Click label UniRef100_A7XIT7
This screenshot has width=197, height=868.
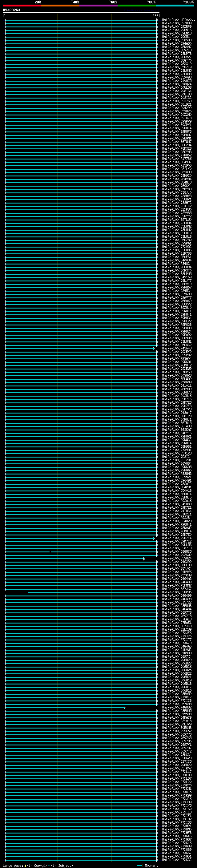(177, 640)
